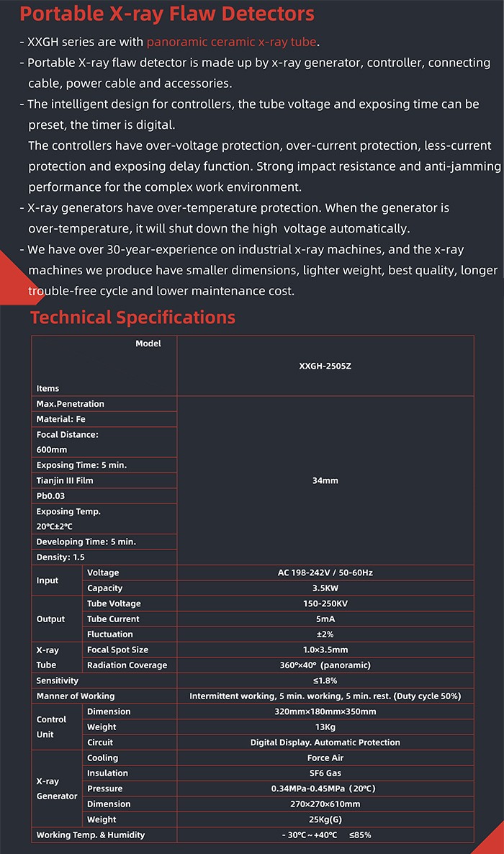
Task: Click the red panoramic ceramic x-ray tube text
Action: point(232,42)
